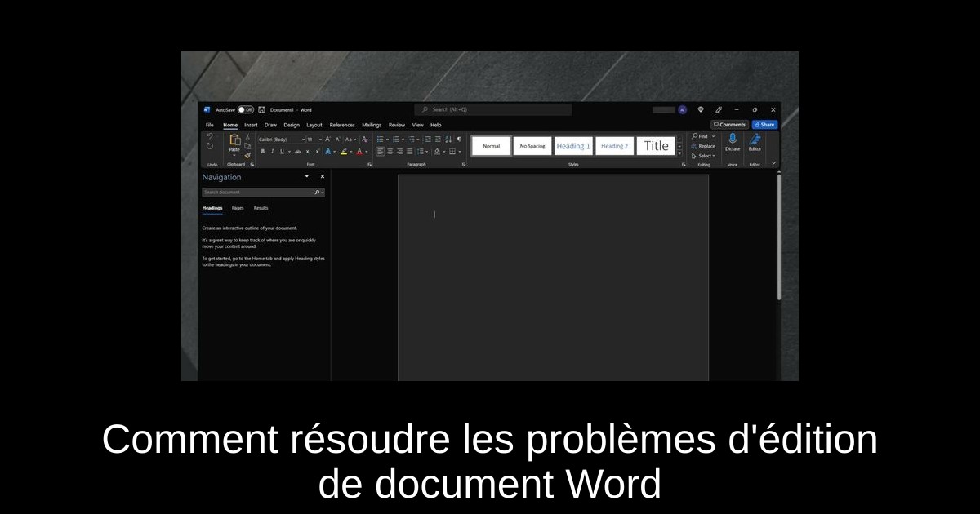Open the File tab

(210, 125)
